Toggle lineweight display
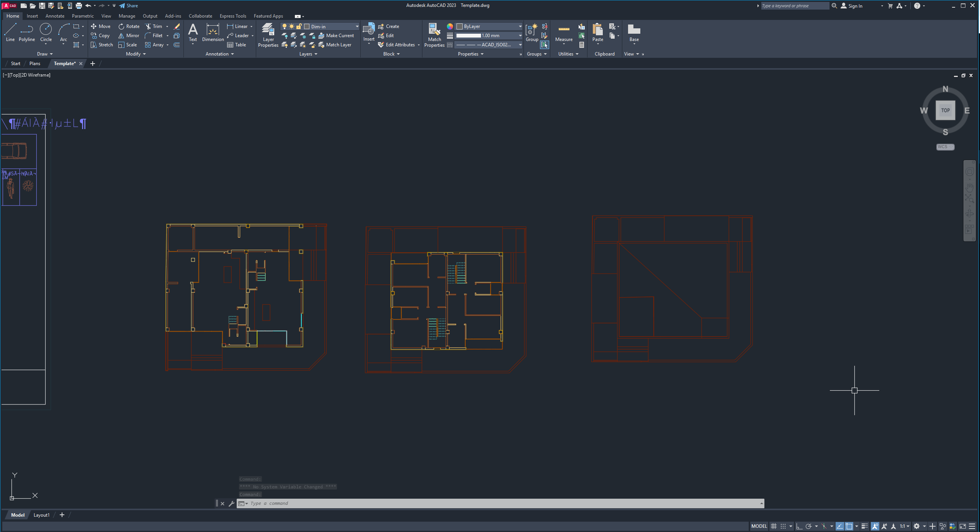 point(864,526)
